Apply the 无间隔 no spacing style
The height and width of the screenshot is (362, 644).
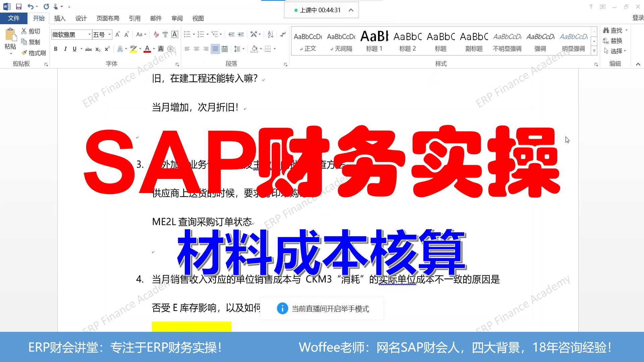[341, 41]
